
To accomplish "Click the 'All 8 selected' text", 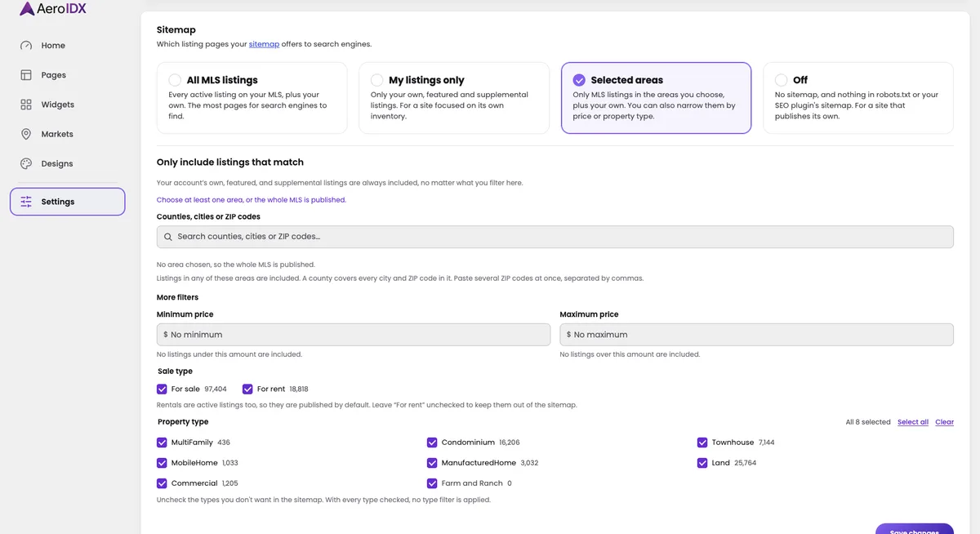I will 868,422.
